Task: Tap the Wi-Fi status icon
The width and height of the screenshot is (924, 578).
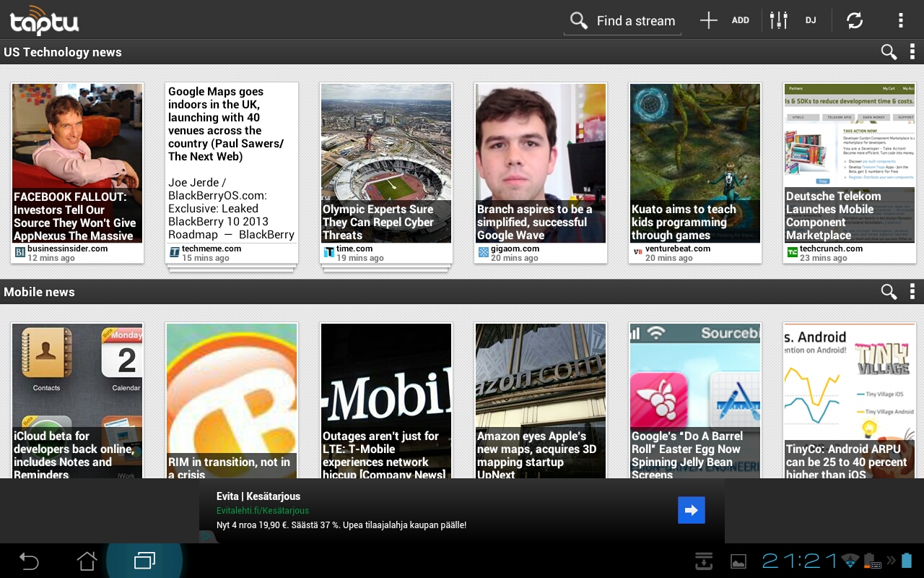Action: 851,561
